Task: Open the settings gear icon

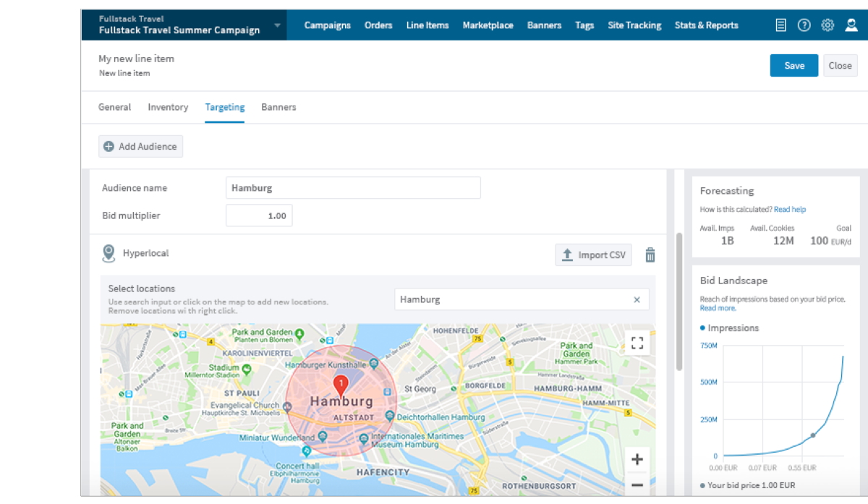Action: point(827,25)
